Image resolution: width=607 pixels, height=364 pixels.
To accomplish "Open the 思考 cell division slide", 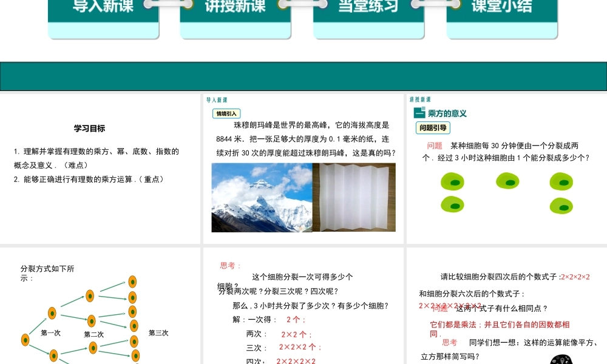I will [x=303, y=306].
